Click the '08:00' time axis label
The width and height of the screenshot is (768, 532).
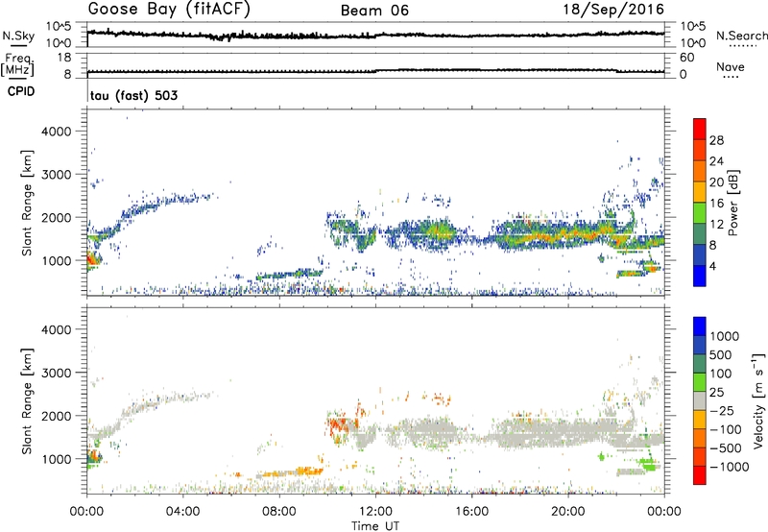(x=279, y=512)
